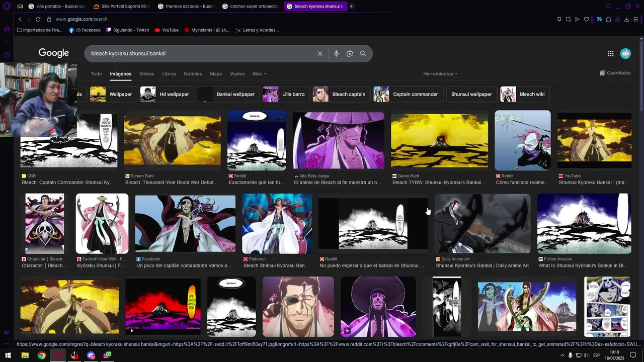Add page to bookmarks heart icon
This screenshot has height=362, width=644.
pos(586,19)
